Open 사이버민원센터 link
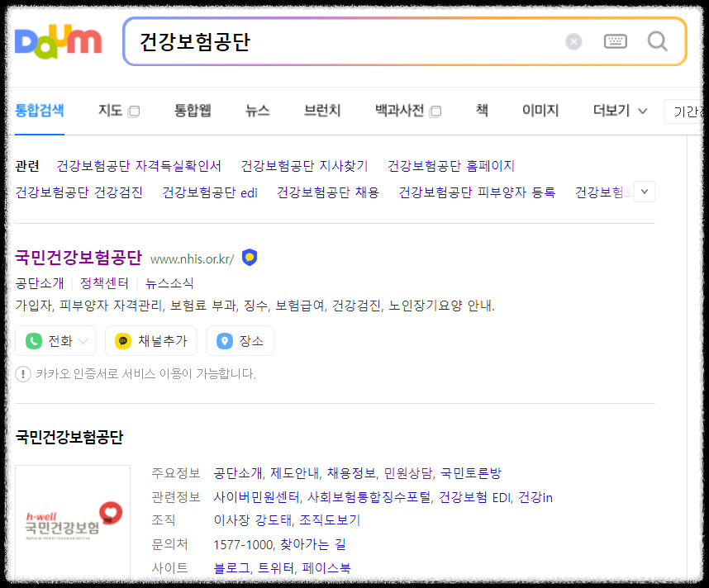The height and width of the screenshot is (588, 709). (257, 497)
